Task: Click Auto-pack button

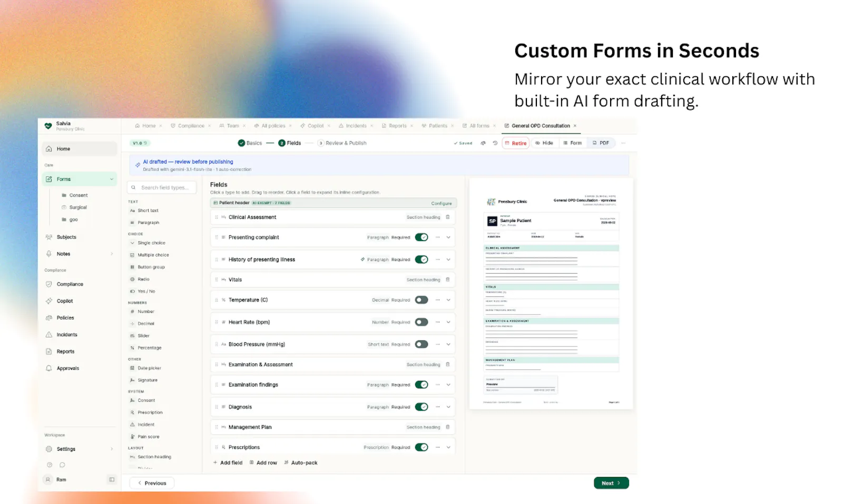Action: [301, 463]
